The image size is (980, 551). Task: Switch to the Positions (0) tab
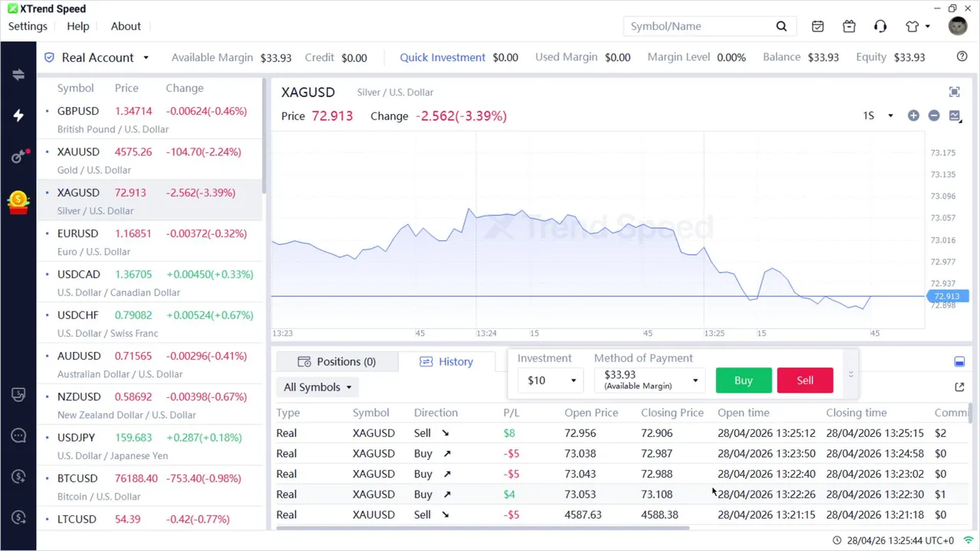point(337,362)
